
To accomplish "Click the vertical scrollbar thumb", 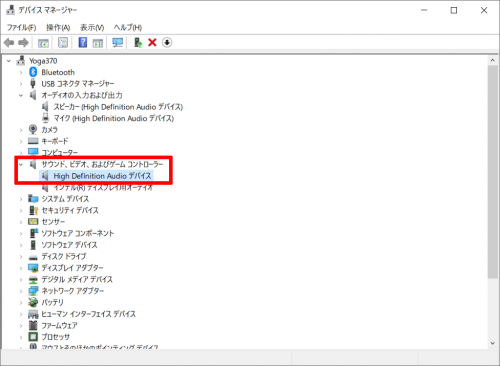I will pyautogui.click(x=493, y=172).
